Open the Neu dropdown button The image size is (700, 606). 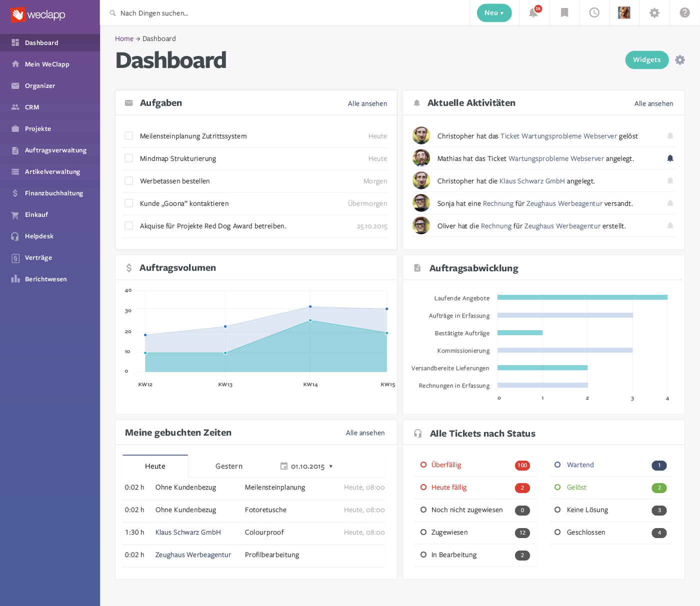(494, 13)
